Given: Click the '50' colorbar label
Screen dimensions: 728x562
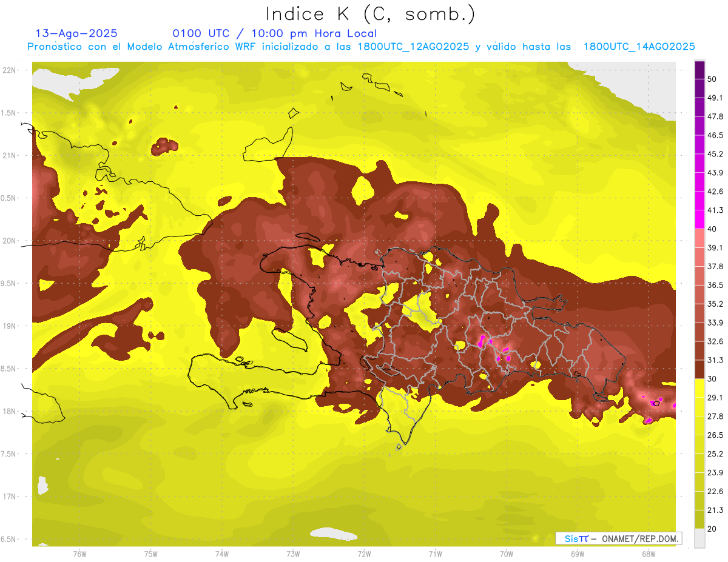Looking at the screenshot, I should pos(713,79).
